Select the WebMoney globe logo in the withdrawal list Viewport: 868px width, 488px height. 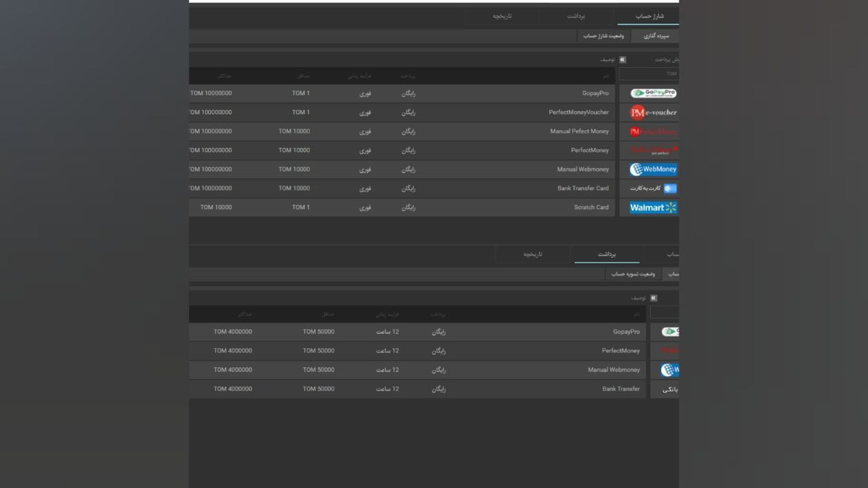point(670,370)
